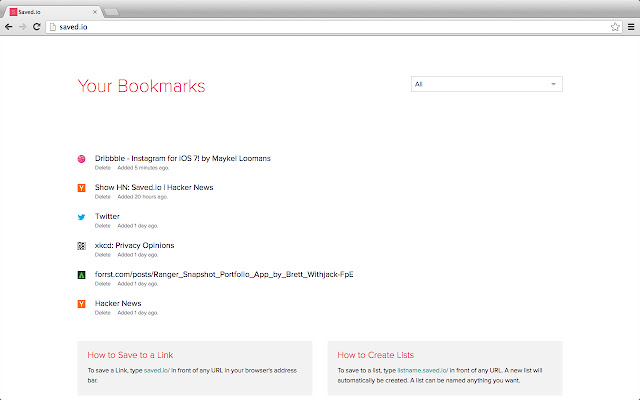Click the Saved.io tab favicon

point(13,12)
